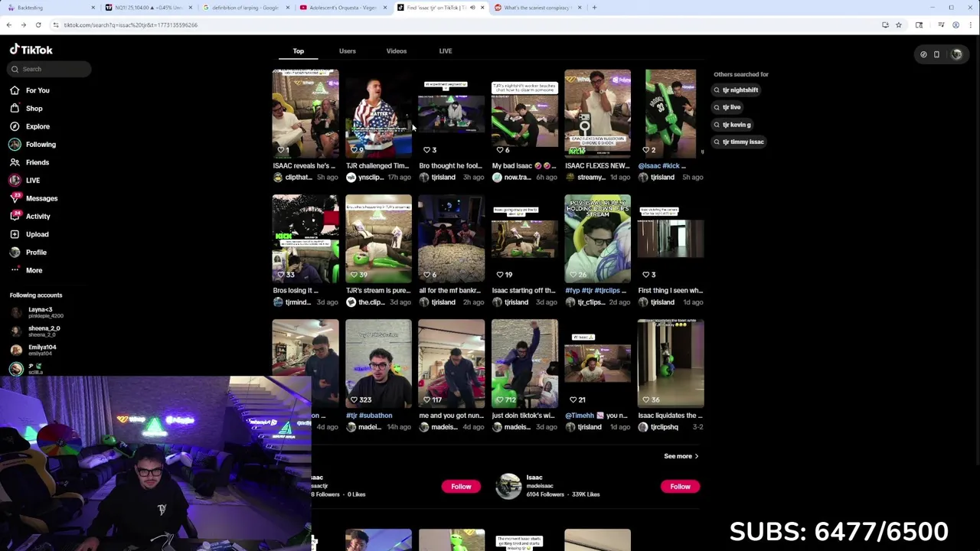Click the coins icon in top-right pill

[x=923, y=54]
